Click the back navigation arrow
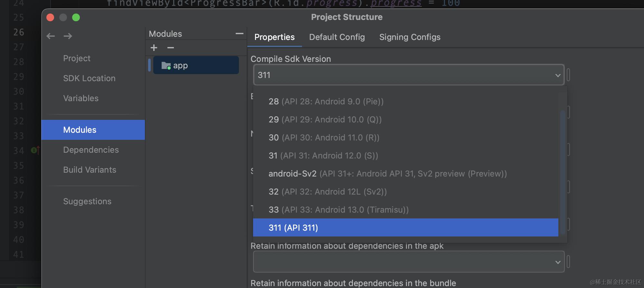Image resolution: width=644 pixels, height=288 pixels. point(51,36)
